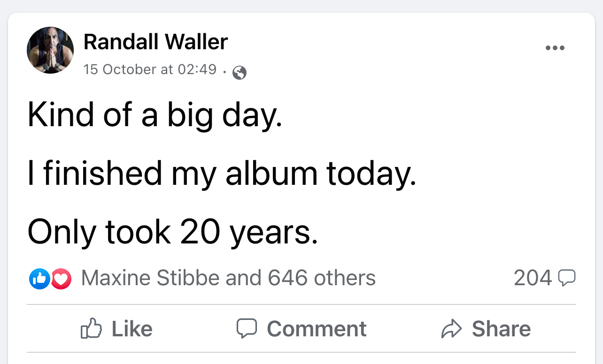
Task: Click the public privacy globe icon
Action: click(240, 73)
